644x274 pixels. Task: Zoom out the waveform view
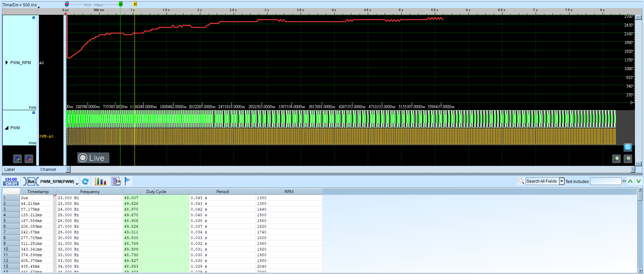(x=616, y=158)
